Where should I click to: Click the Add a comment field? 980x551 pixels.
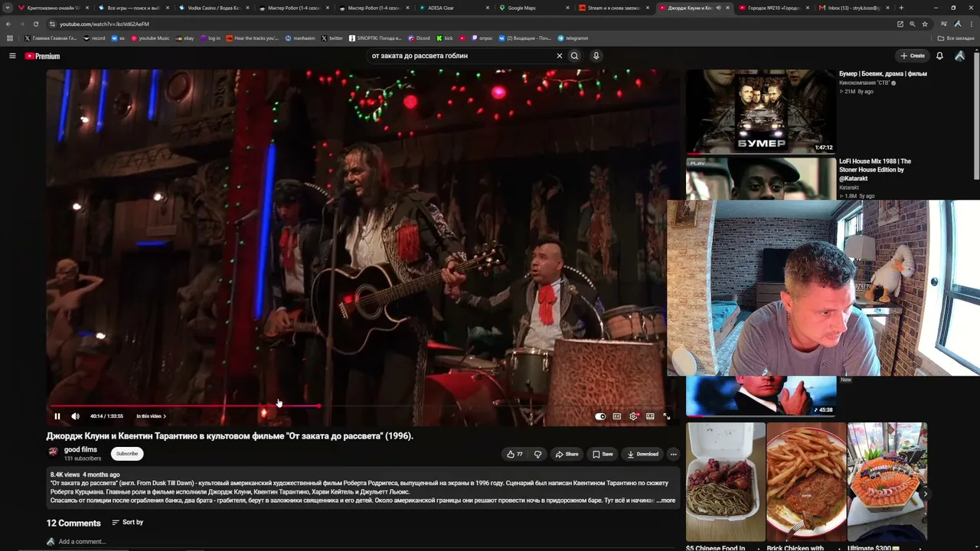[x=82, y=542]
